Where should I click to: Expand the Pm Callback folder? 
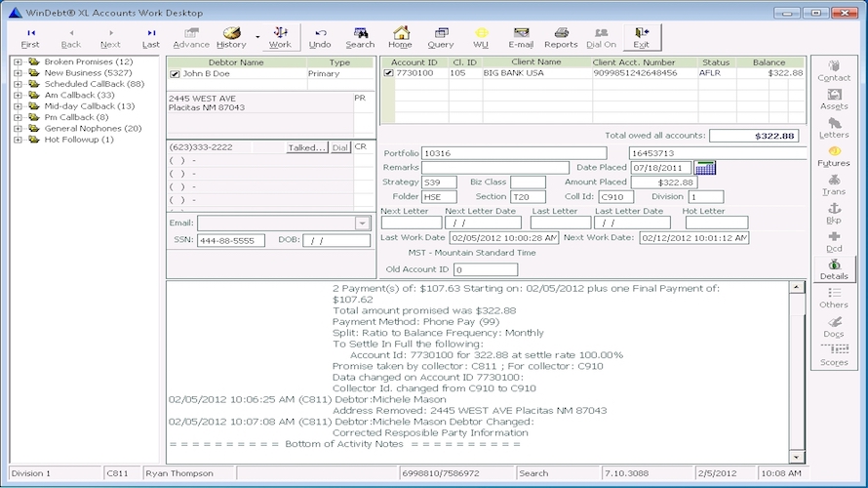pyautogui.click(x=18, y=117)
